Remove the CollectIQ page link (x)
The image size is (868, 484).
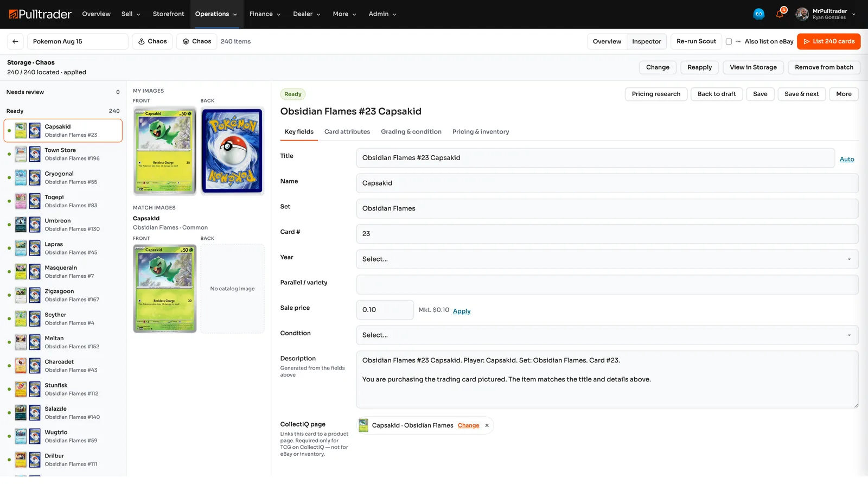click(487, 425)
